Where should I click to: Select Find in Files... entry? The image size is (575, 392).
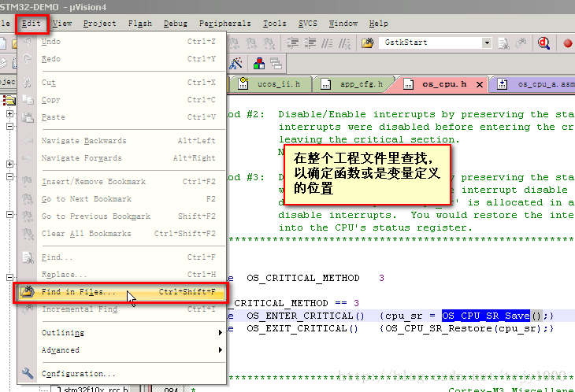tap(122, 292)
